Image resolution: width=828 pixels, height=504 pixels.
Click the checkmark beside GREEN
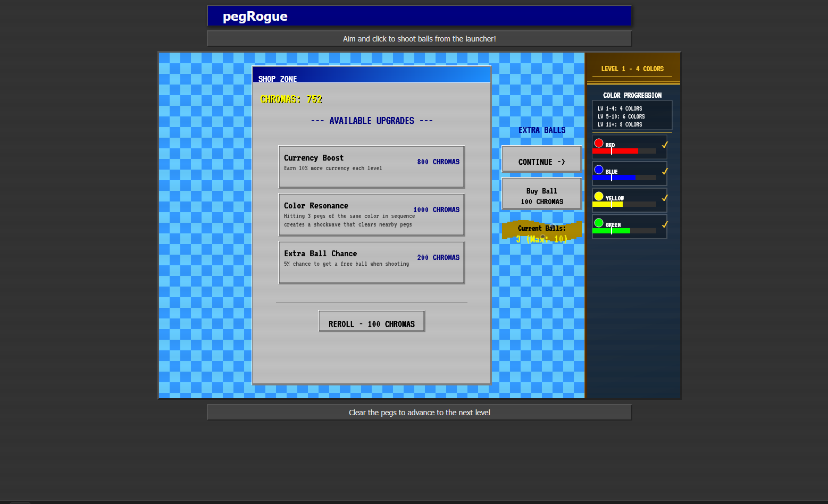click(664, 224)
